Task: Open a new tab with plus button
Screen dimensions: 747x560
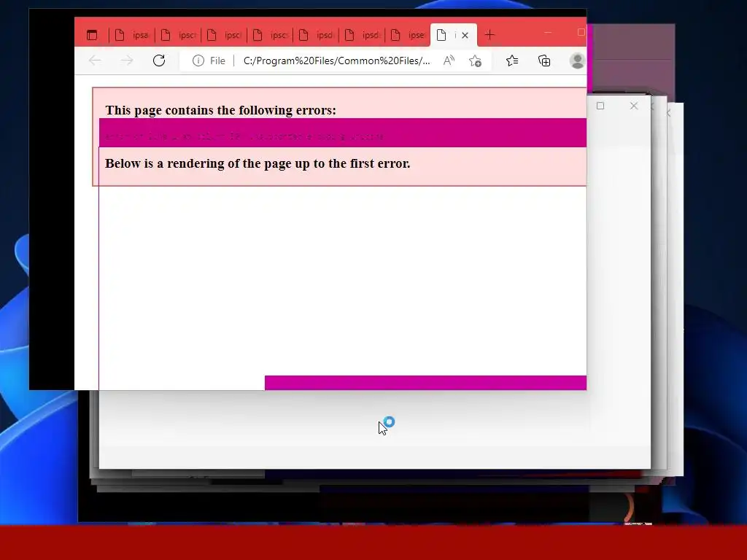Action: [489, 35]
